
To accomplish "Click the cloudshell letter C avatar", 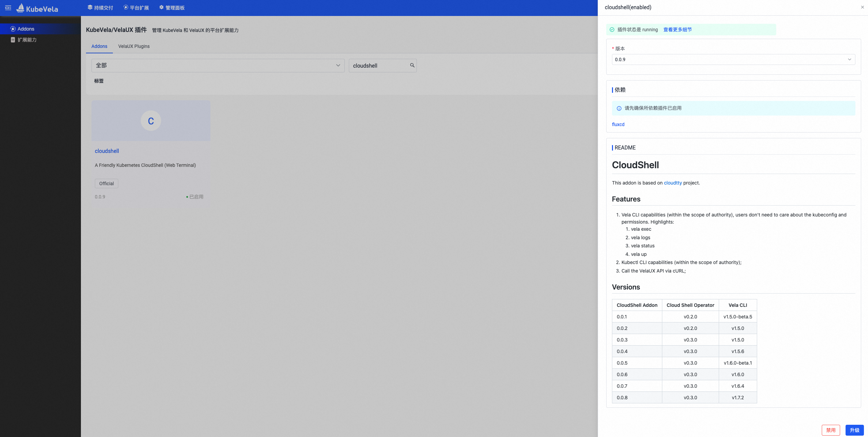I will [151, 121].
